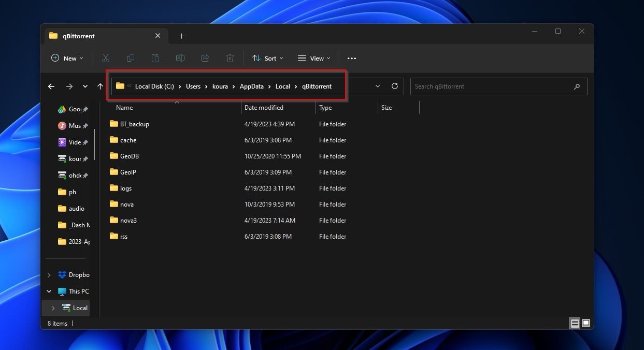Open the See more menu
This screenshot has height=350, width=644.
point(351,58)
